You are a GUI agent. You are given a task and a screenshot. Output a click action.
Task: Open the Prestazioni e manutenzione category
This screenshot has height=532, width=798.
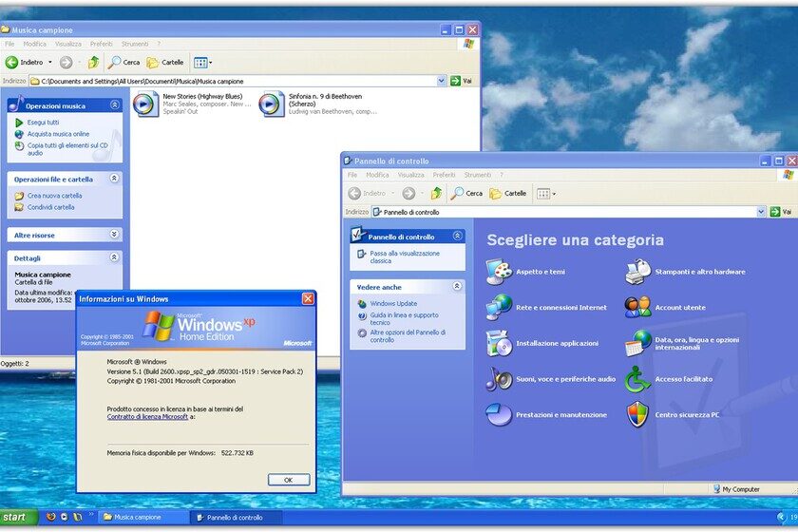(546, 415)
